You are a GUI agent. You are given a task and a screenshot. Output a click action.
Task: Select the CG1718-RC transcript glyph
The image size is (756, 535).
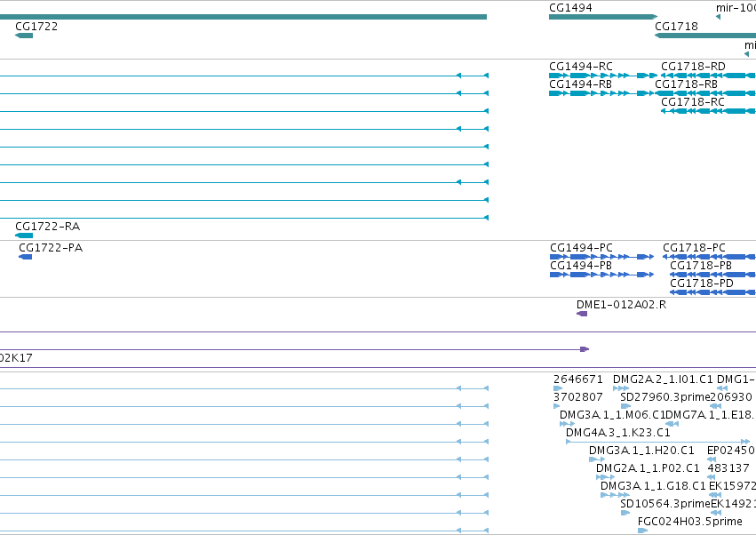[x=708, y=111]
